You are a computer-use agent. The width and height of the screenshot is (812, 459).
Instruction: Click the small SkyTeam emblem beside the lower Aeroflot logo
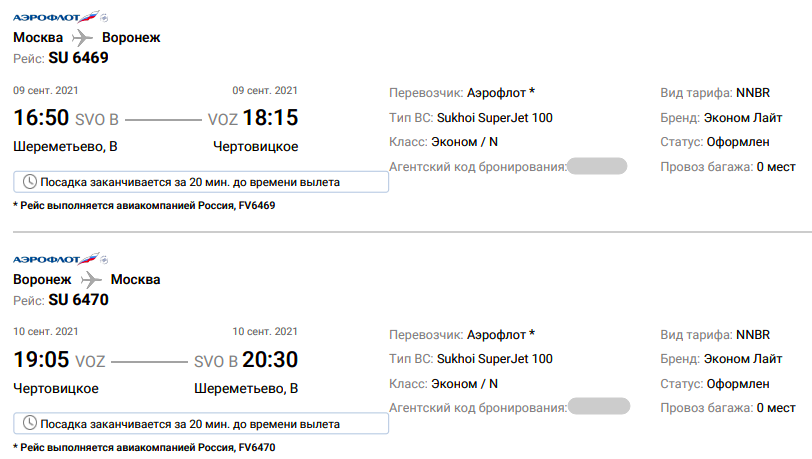tap(104, 260)
